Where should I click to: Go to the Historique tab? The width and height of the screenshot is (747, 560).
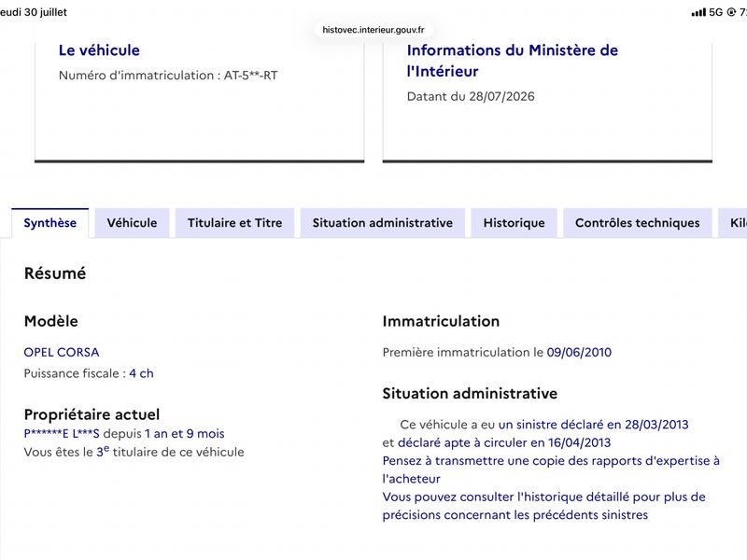(514, 223)
